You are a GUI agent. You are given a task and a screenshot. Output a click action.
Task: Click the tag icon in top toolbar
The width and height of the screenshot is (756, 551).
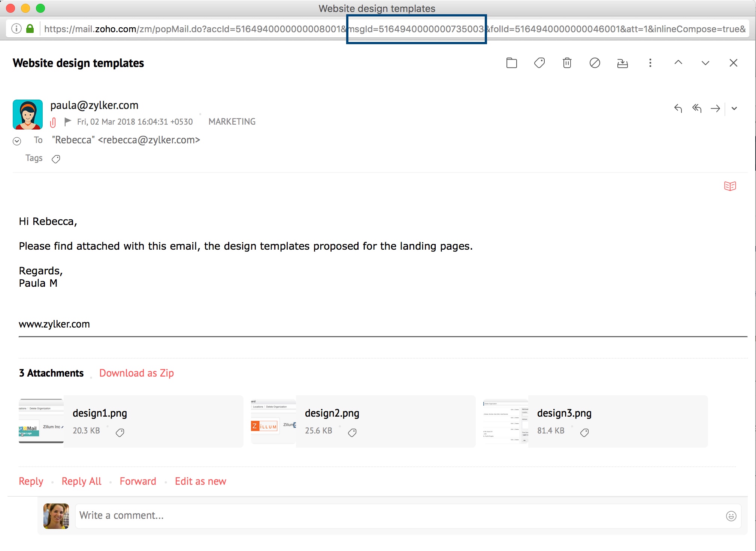[x=539, y=63]
